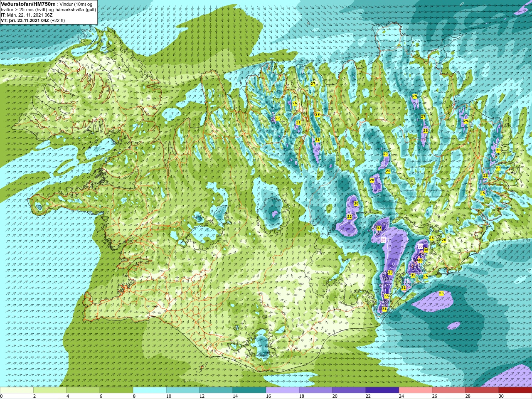Viewport: 532px width, 399px height.
Task: Click the yellow 36 gust label
Action: 426,250
